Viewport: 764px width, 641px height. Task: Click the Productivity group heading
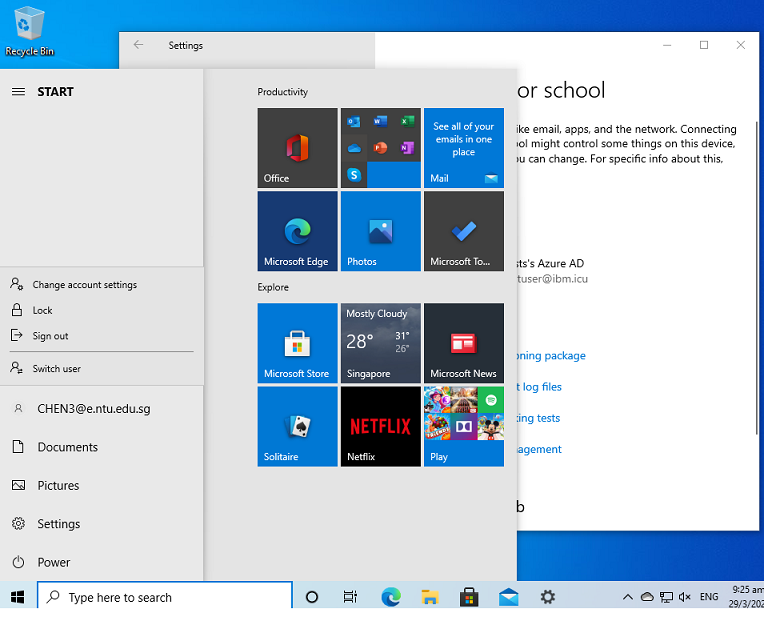(x=283, y=92)
